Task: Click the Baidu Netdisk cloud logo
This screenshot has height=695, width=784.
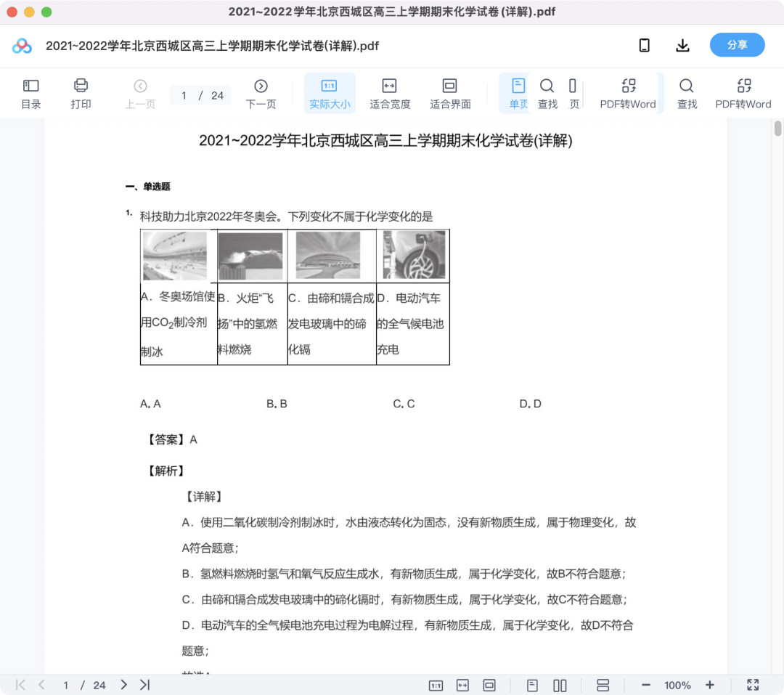Action: coord(22,46)
